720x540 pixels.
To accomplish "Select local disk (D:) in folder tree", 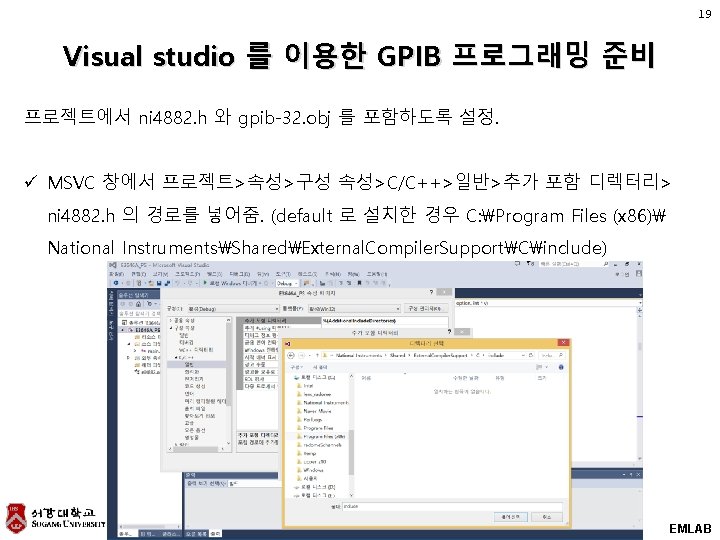I will coord(315,487).
